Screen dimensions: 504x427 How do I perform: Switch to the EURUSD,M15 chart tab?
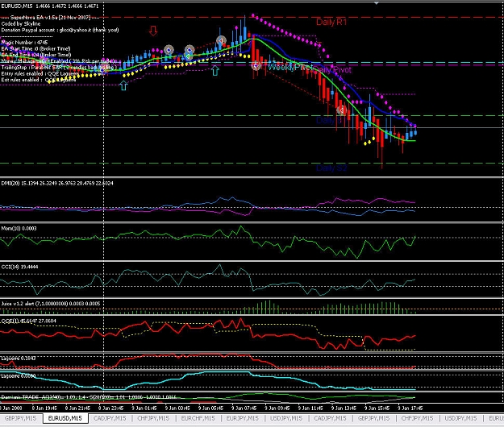[65, 418]
